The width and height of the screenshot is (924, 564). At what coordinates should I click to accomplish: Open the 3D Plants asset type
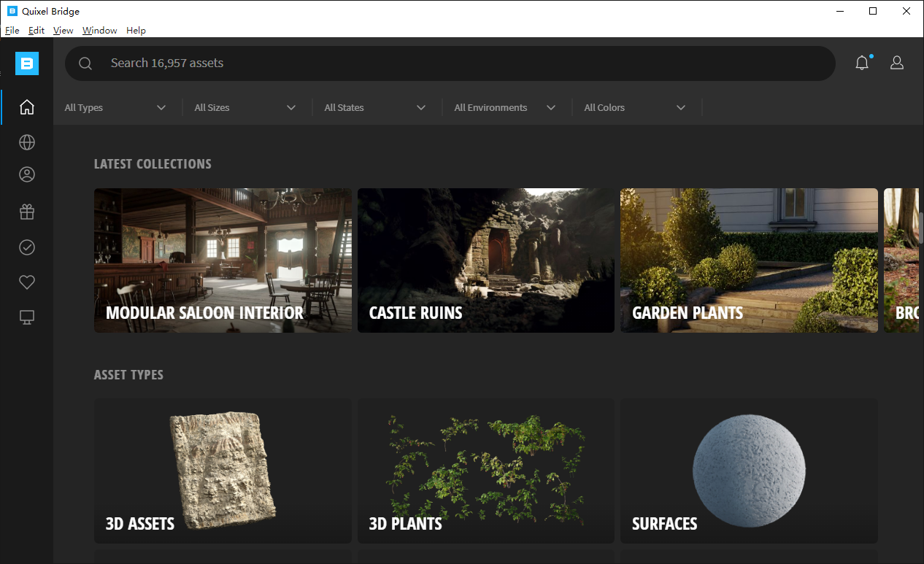(485, 471)
